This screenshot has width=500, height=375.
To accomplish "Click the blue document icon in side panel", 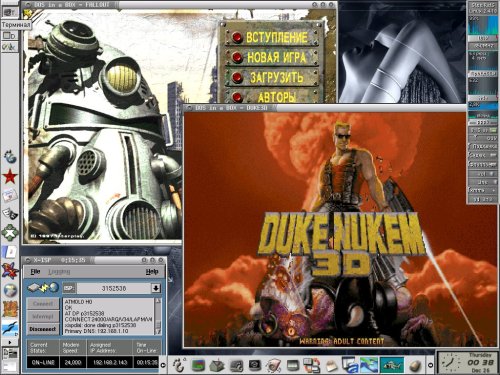I will tap(10, 252).
